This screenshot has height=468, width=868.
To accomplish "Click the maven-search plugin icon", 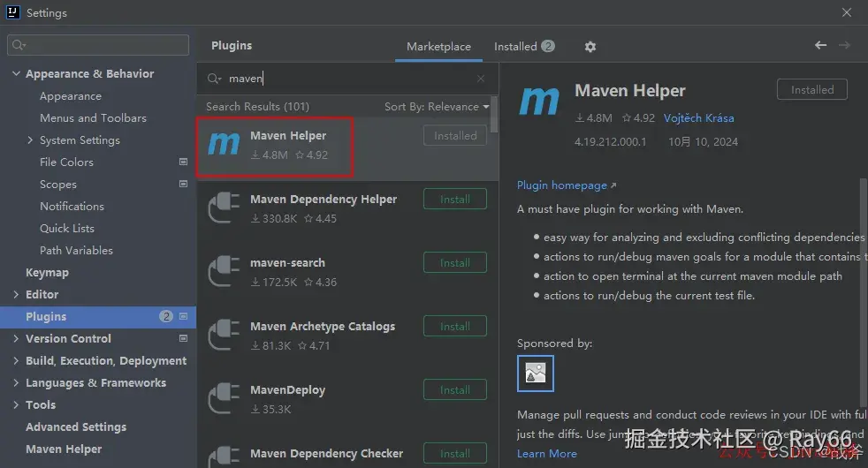I will click(224, 271).
